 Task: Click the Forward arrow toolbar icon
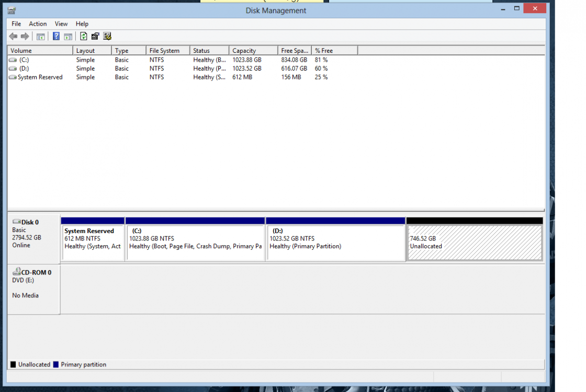25,36
